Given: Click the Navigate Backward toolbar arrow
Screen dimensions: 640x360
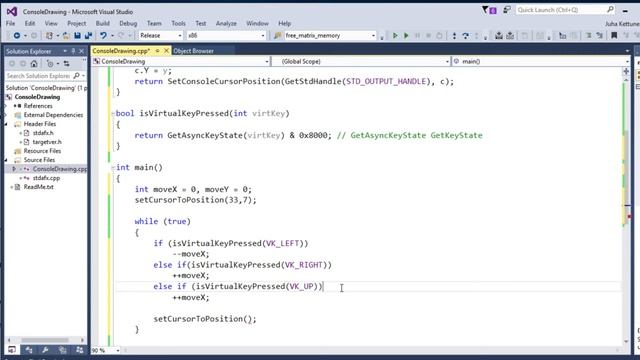Looking at the screenshot, I should (17, 36).
